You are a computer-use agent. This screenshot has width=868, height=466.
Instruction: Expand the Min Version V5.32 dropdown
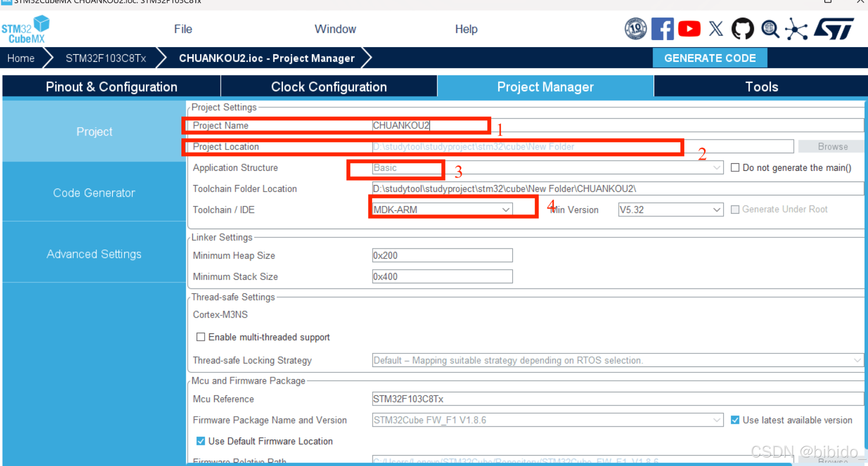point(670,210)
